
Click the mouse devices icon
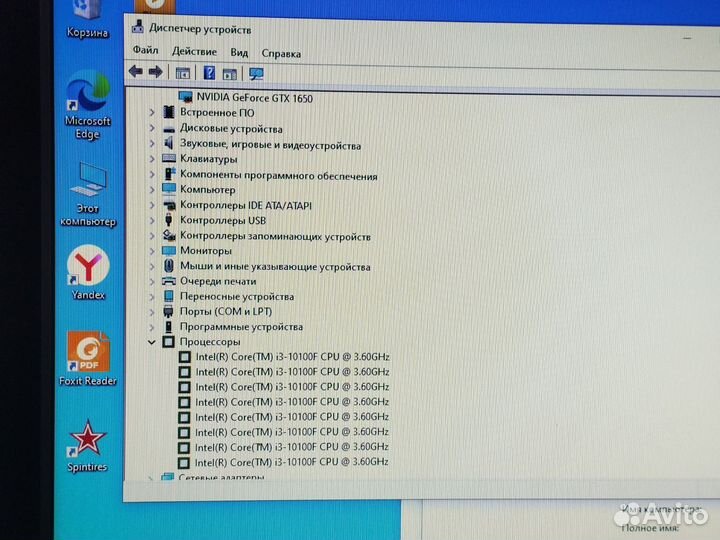[x=169, y=266]
